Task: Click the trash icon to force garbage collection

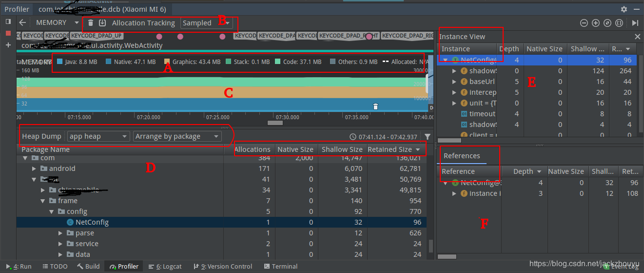Action: [91, 23]
